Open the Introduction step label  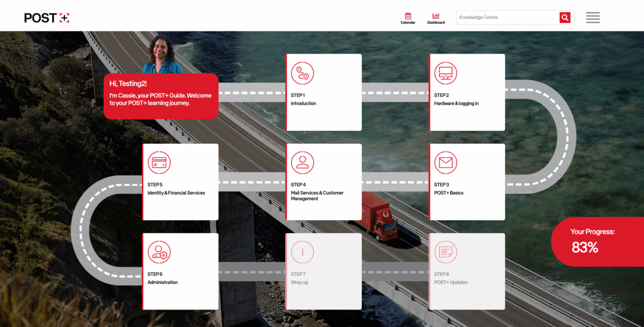pyautogui.click(x=303, y=104)
